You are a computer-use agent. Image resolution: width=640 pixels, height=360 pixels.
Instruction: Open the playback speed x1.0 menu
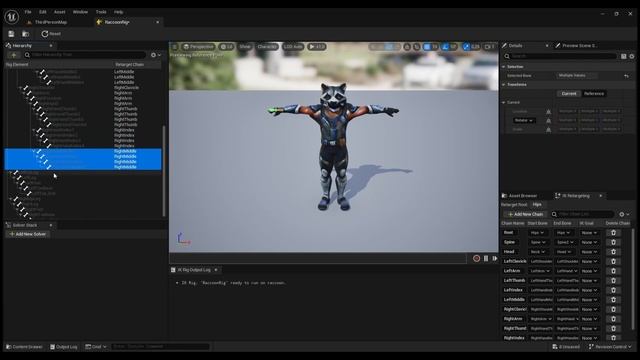(x=317, y=47)
